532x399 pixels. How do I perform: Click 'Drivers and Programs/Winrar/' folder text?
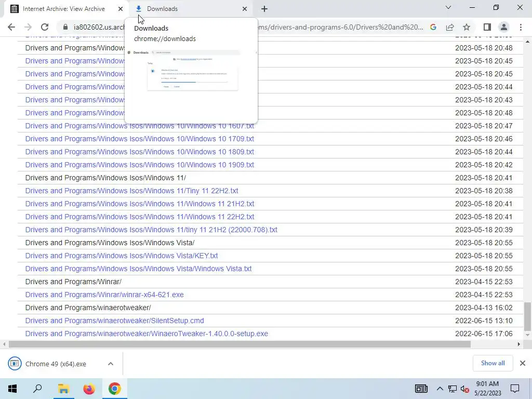point(73,282)
